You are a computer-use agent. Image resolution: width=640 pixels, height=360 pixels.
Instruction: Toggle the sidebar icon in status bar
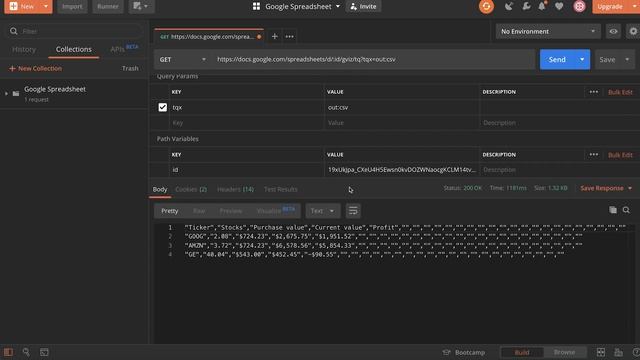point(8,352)
